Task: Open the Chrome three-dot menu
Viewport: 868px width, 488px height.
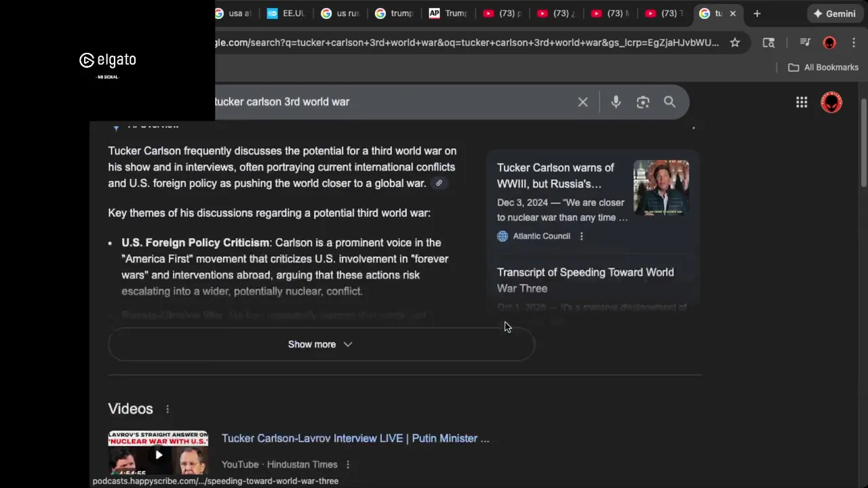Action: 853,43
